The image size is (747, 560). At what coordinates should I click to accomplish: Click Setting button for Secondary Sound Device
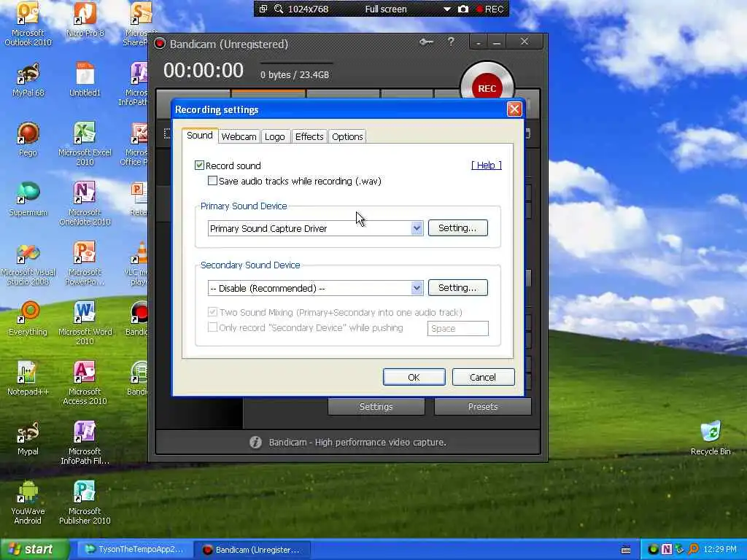tap(457, 287)
